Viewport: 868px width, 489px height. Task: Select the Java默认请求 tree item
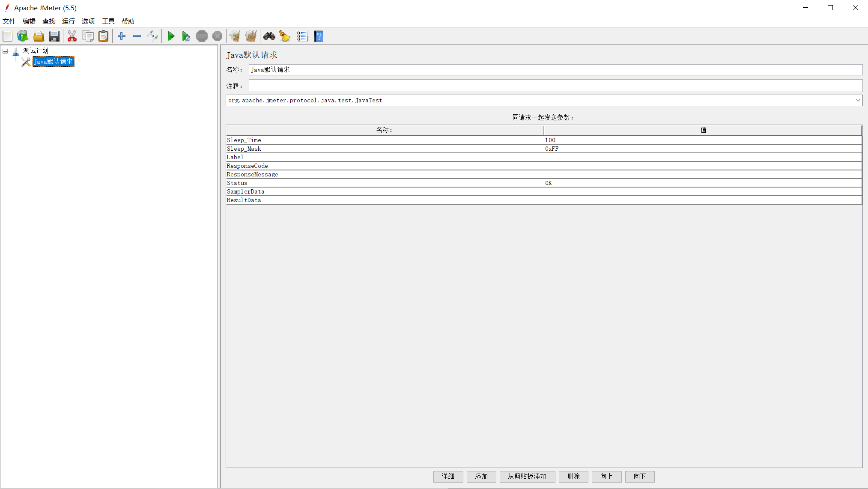54,62
